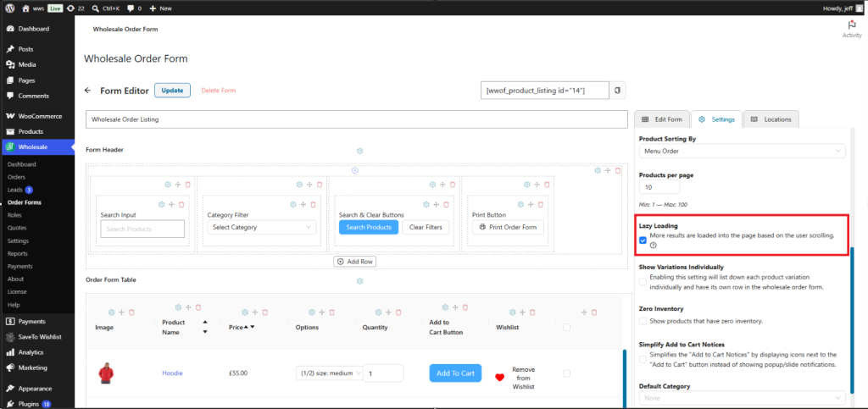Check the Zero Inventory option
This screenshot has width=868, height=409.
point(643,321)
